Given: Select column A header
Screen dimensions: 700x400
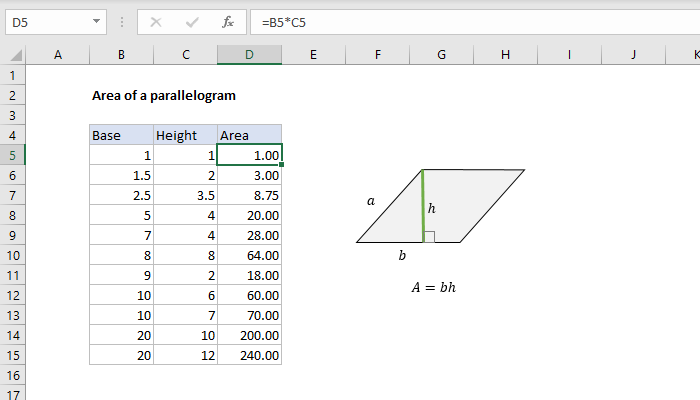Looking at the screenshot, I should [x=58, y=55].
